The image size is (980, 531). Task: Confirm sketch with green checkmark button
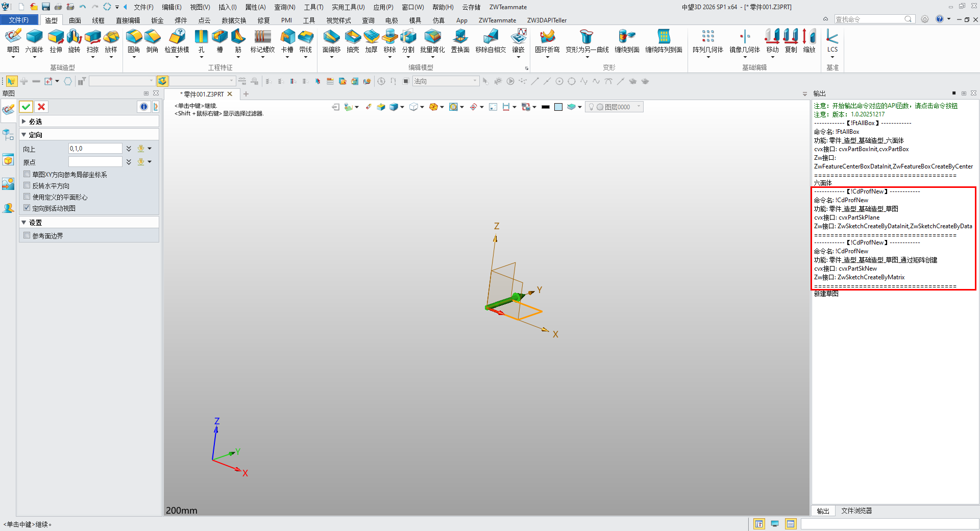tap(26, 107)
